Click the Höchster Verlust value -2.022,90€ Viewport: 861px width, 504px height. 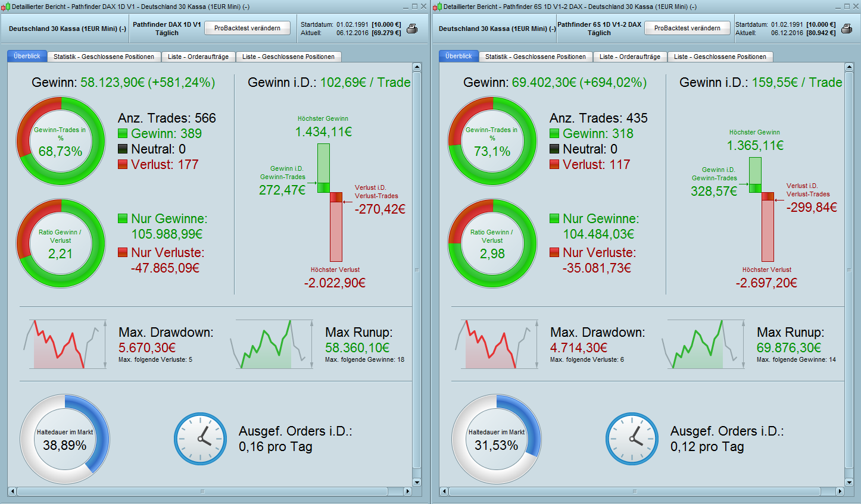click(335, 283)
